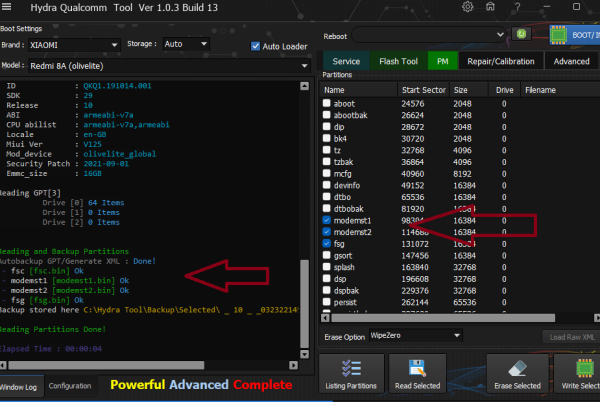600x402 pixels.
Task: Click the log scroll right arrow
Action: pyautogui.click(x=293, y=365)
